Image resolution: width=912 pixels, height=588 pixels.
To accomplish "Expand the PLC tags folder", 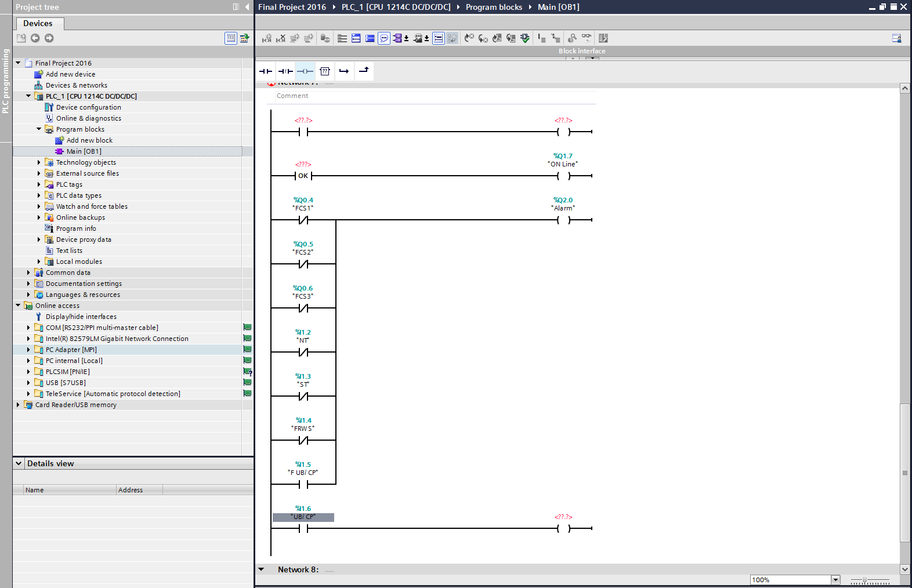I will tap(39, 184).
